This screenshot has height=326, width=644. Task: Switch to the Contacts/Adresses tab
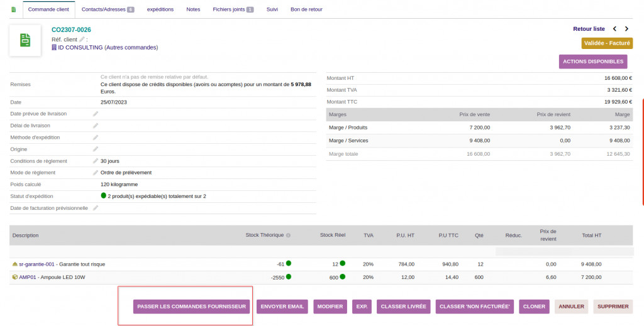[108, 9]
